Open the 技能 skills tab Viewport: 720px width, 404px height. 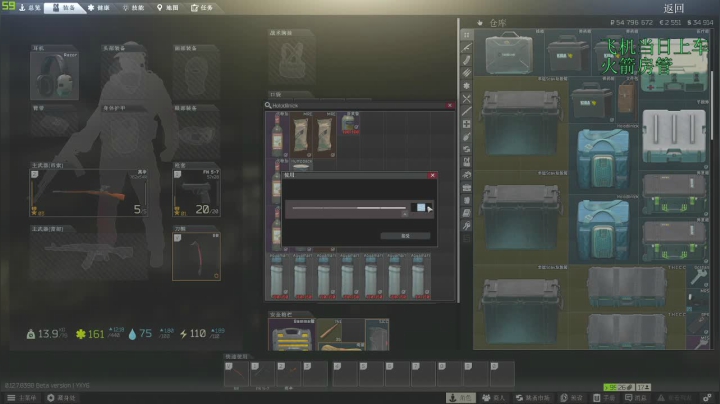click(133, 7)
